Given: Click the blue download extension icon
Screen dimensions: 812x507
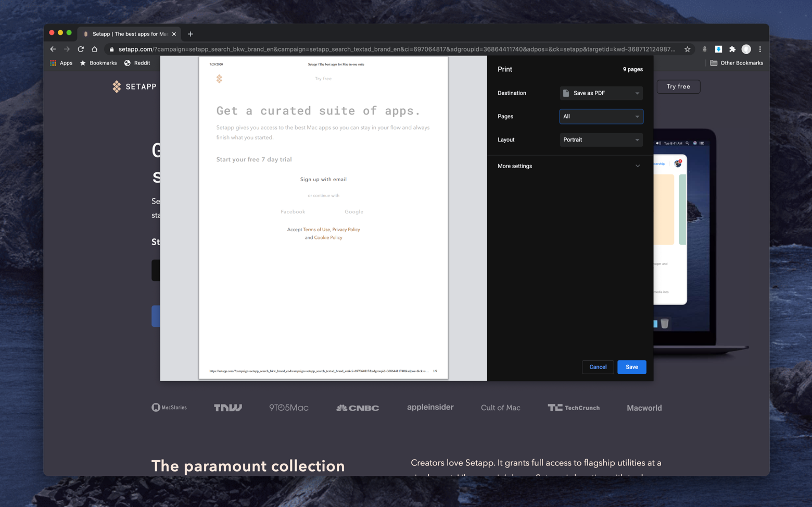Looking at the screenshot, I should 718,49.
